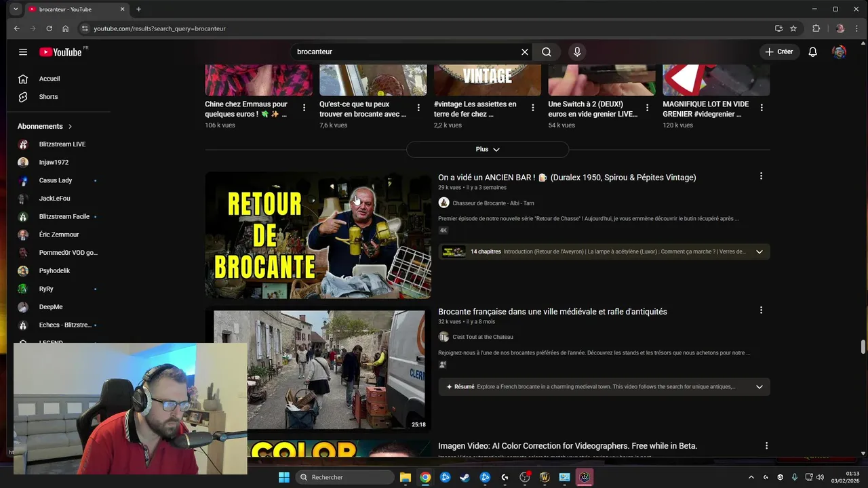The height and width of the screenshot is (488, 868).
Task: Open options for Qu'est-ce que tu peux trouver short
Action: [418, 108]
